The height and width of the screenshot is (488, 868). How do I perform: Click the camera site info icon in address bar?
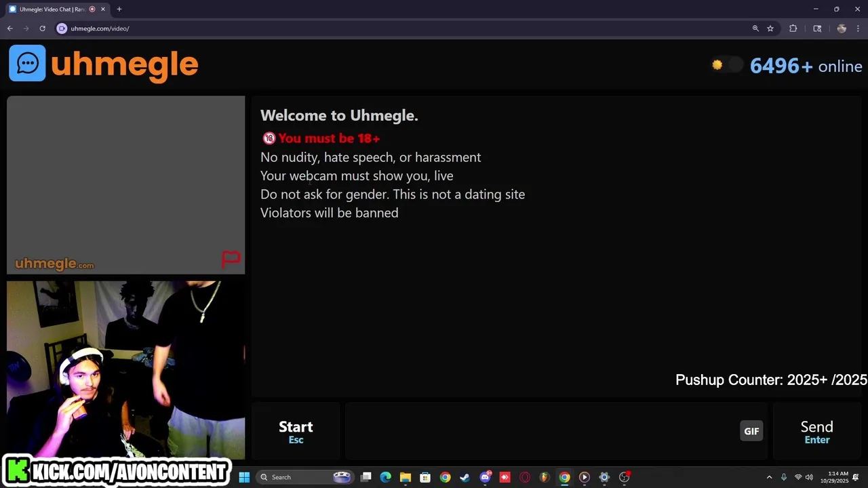click(62, 28)
